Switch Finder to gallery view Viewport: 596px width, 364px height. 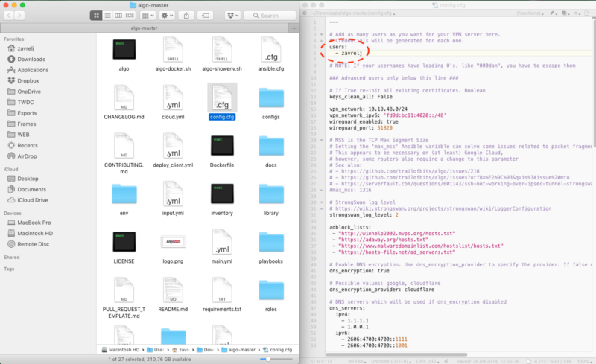click(130, 16)
